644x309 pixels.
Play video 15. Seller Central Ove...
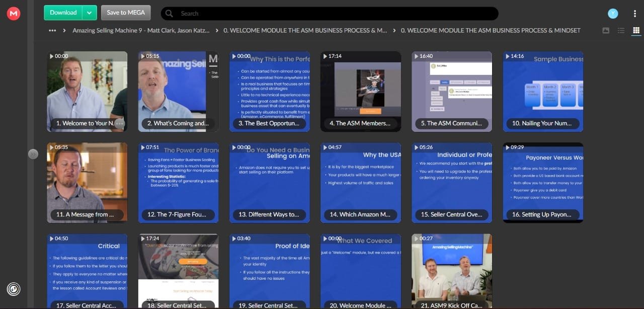[452, 183]
